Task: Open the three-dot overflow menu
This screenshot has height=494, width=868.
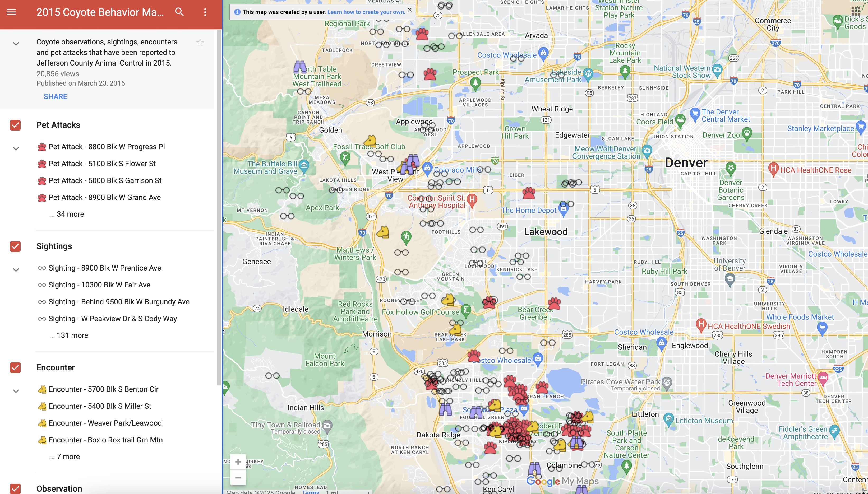Action: tap(205, 12)
